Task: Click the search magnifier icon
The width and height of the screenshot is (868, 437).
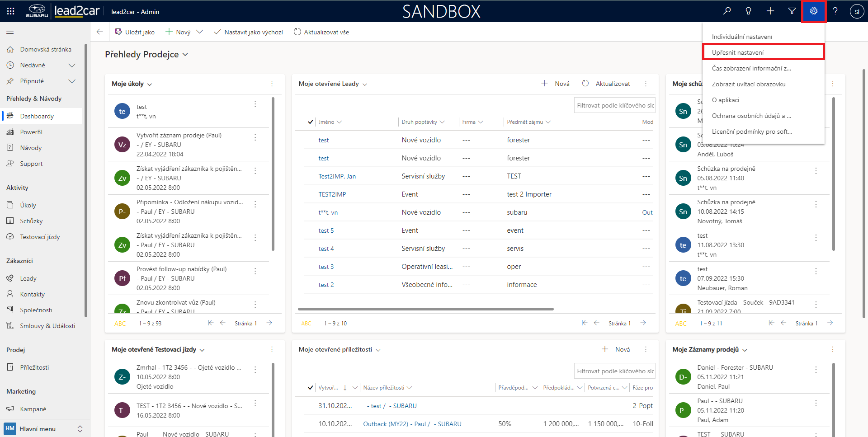Action: click(727, 11)
